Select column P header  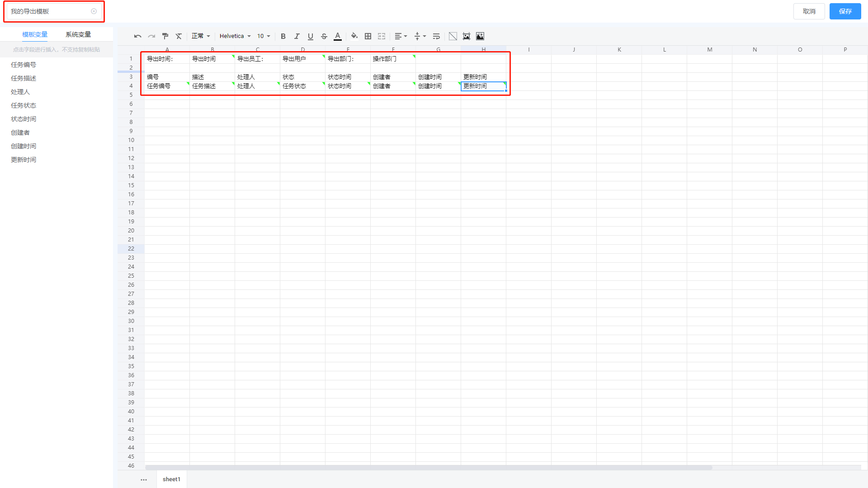[845, 50]
